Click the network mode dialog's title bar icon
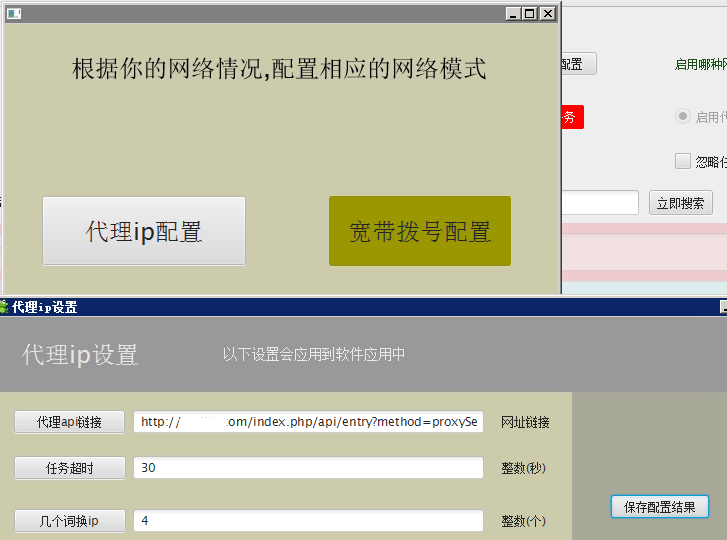 click(14, 14)
